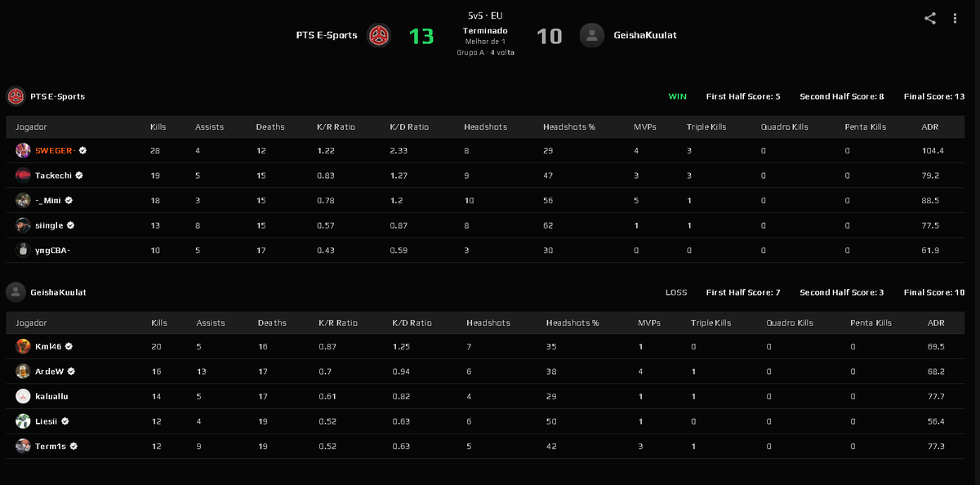Click PTS E-Sports red team logo in header

click(x=378, y=35)
